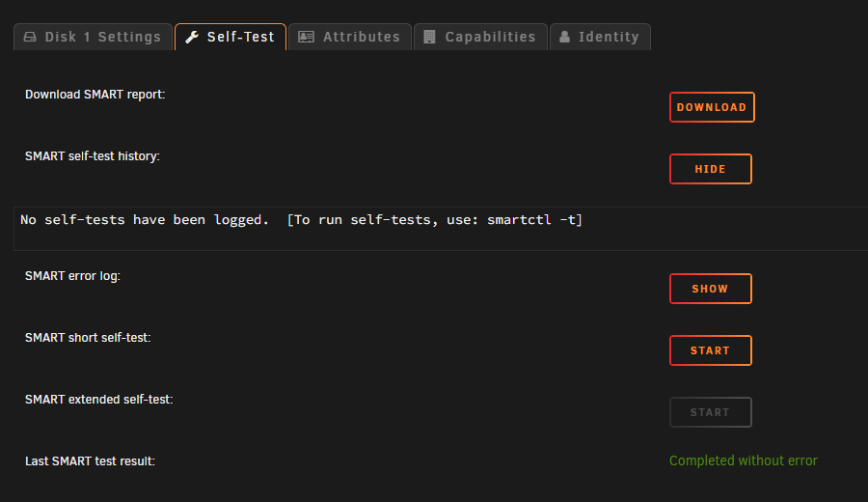
Task: Click the ID card icon on Attributes tab
Action: pos(306,37)
